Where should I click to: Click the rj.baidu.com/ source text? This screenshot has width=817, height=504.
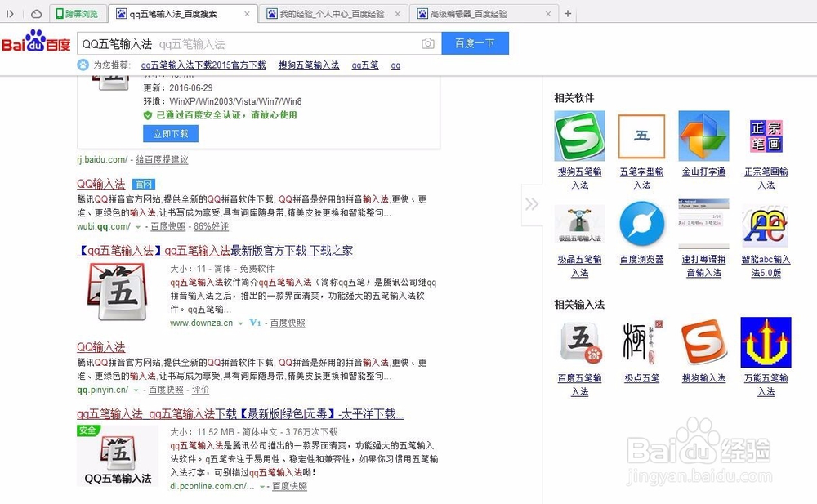pyautogui.click(x=102, y=159)
